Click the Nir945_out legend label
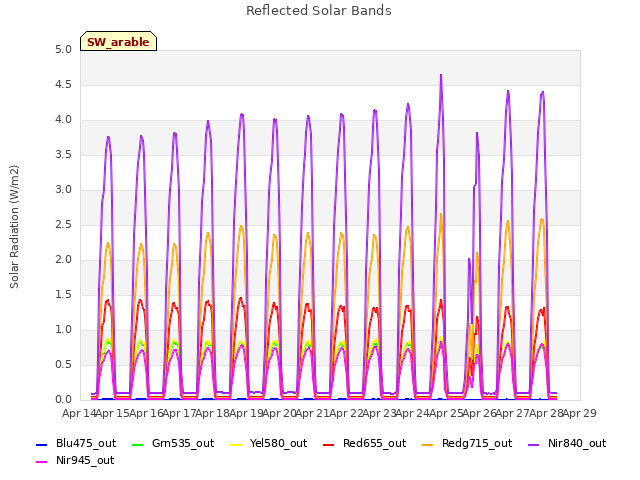Viewport: 640px width, 480px height. pos(85,460)
